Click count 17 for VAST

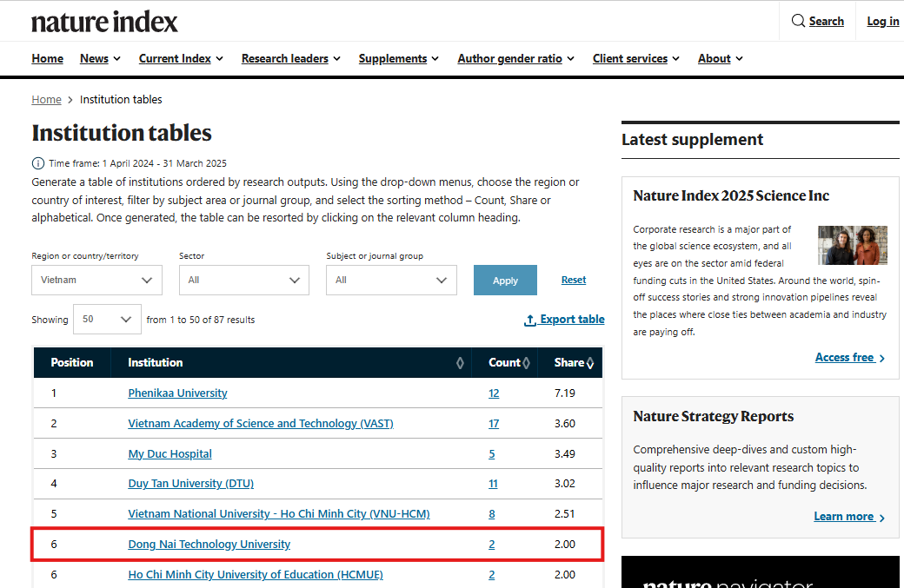pyautogui.click(x=494, y=424)
